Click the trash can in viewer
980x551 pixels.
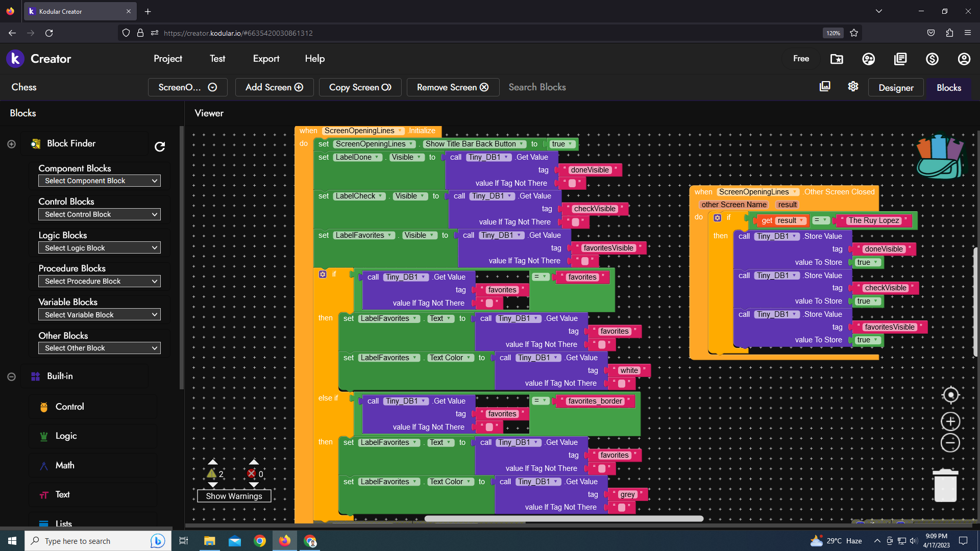tap(945, 485)
